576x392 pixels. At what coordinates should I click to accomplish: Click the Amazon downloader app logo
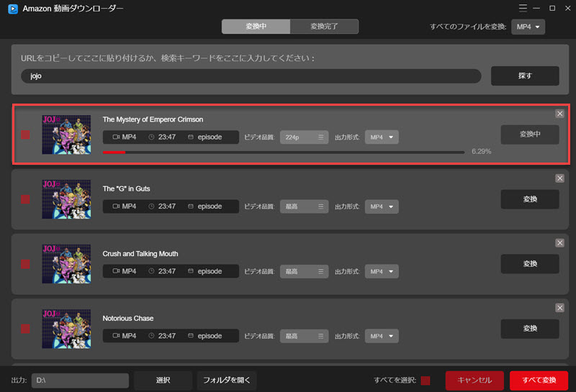pyautogui.click(x=13, y=9)
